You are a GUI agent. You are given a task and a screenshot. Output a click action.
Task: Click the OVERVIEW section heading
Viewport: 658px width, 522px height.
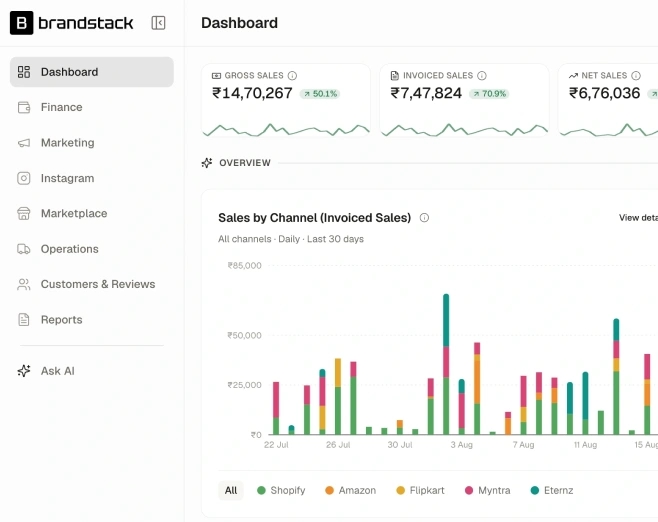tap(245, 163)
